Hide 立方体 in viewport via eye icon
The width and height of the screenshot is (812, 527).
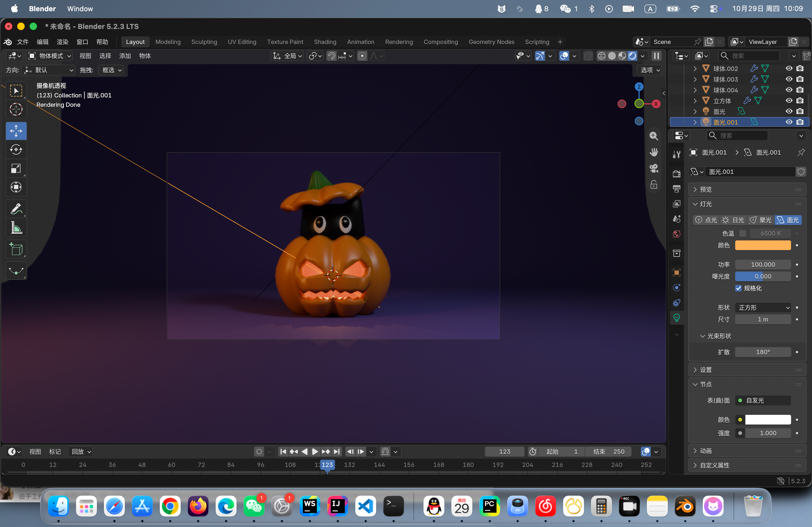pyautogui.click(x=789, y=101)
